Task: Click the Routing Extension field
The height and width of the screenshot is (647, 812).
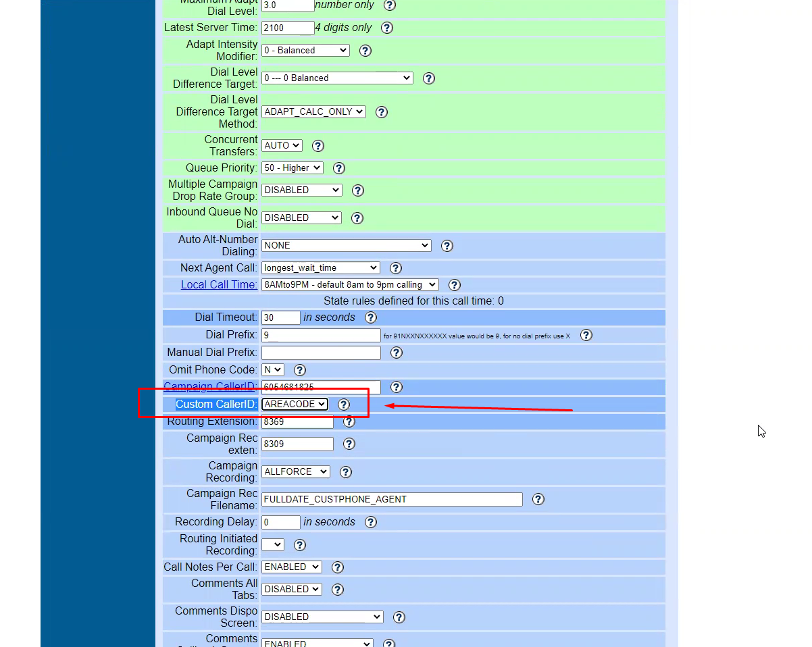Action: [x=297, y=421]
